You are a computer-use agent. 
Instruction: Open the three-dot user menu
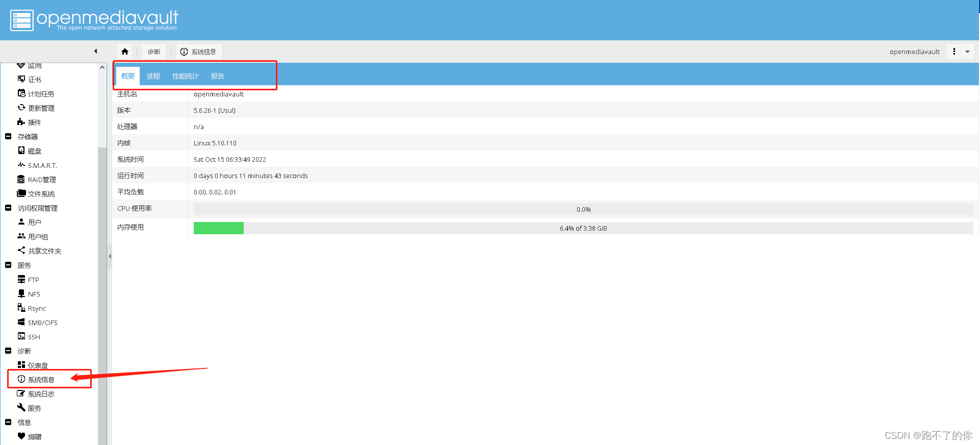(x=954, y=52)
